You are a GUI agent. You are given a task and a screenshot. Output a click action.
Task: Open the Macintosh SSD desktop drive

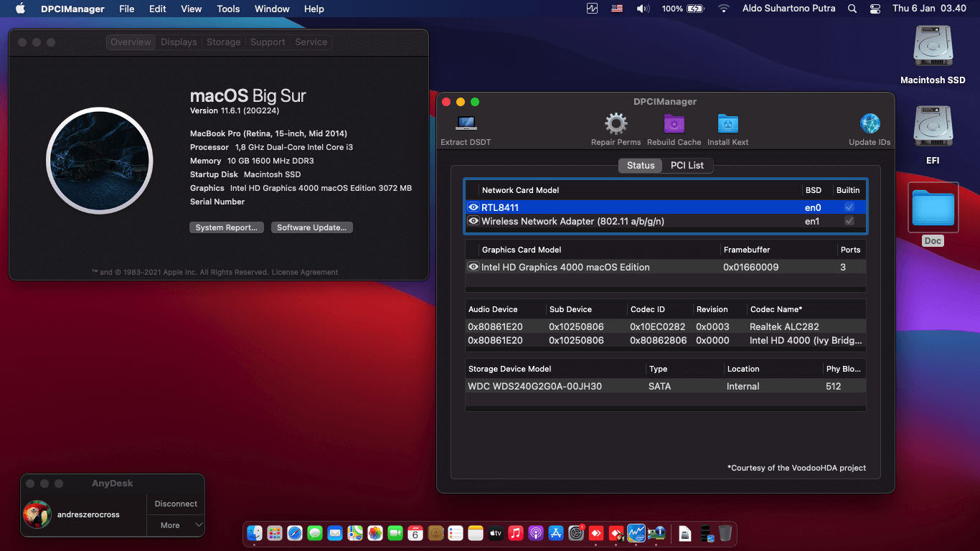pyautogui.click(x=933, y=47)
